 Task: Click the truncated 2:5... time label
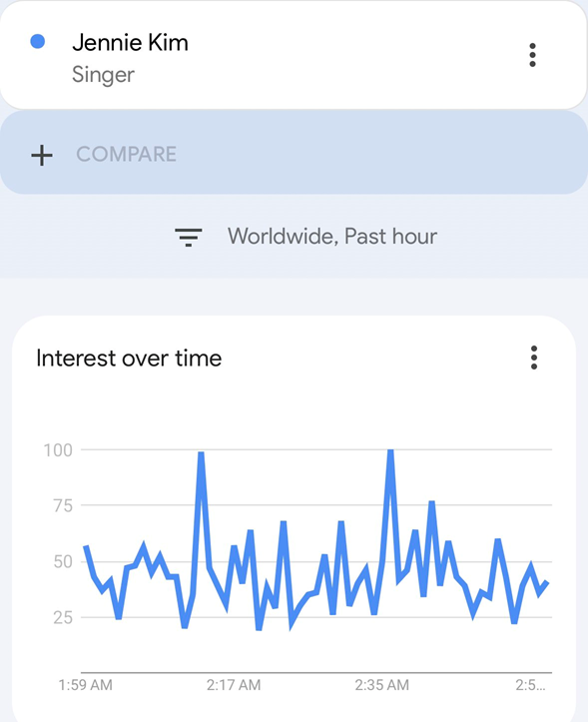coord(530,685)
